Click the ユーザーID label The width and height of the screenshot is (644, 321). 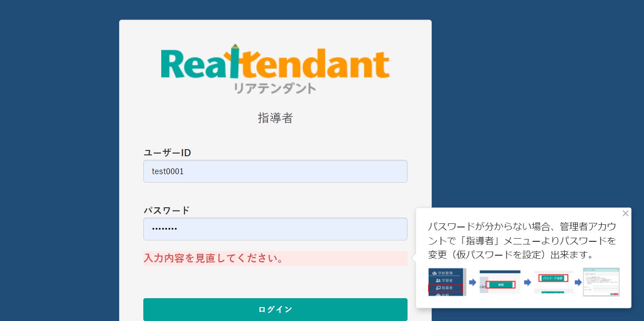[x=167, y=153]
